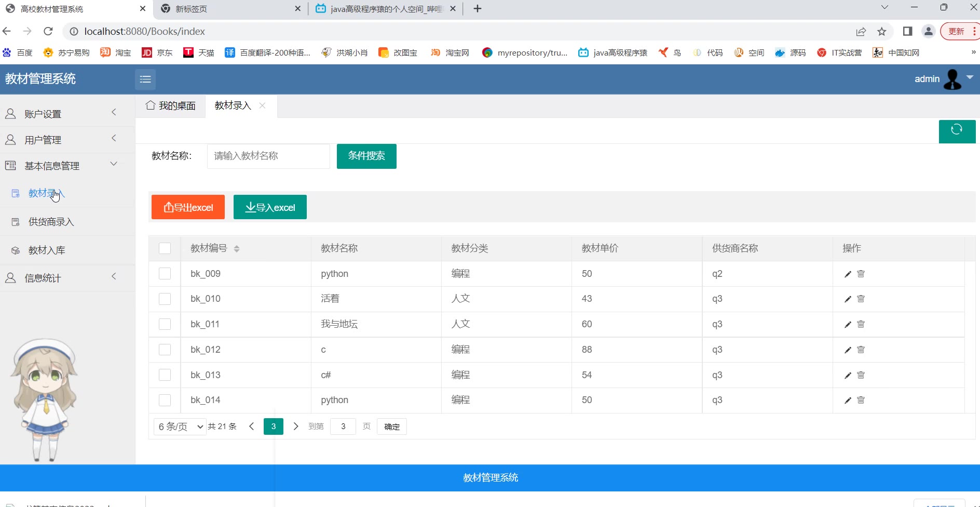Go to the next page arrow

(296, 426)
